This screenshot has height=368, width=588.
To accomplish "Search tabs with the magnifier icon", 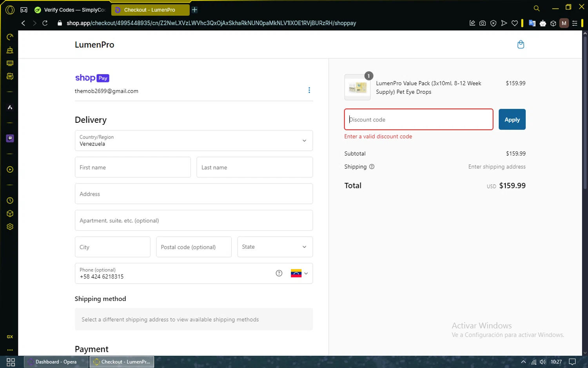I will point(537,8).
